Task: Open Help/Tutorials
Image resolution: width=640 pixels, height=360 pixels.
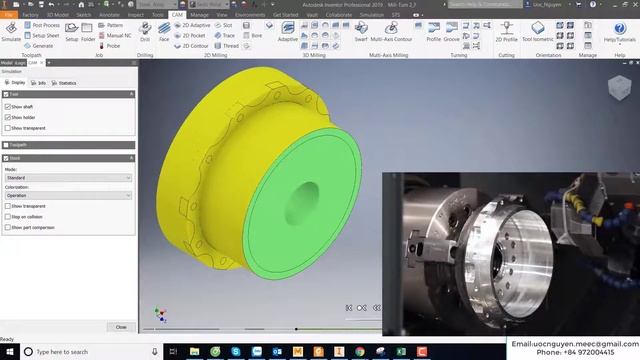Action: [620, 32]
